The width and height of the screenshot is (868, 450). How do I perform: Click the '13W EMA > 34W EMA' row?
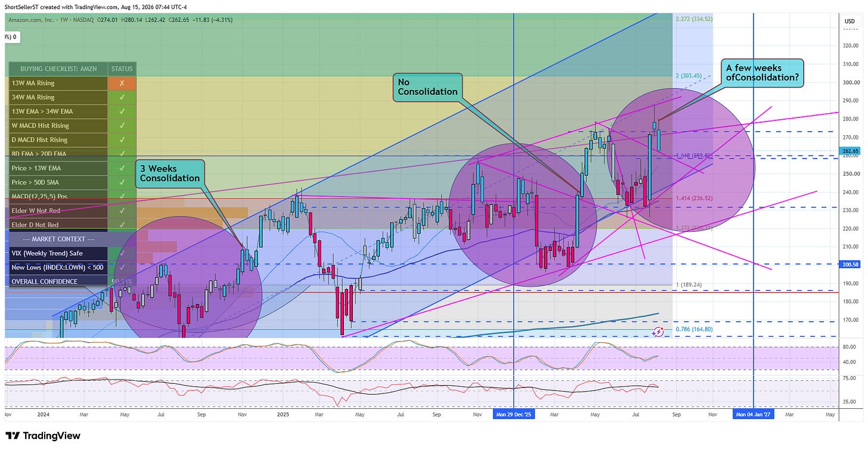point(58,111)
